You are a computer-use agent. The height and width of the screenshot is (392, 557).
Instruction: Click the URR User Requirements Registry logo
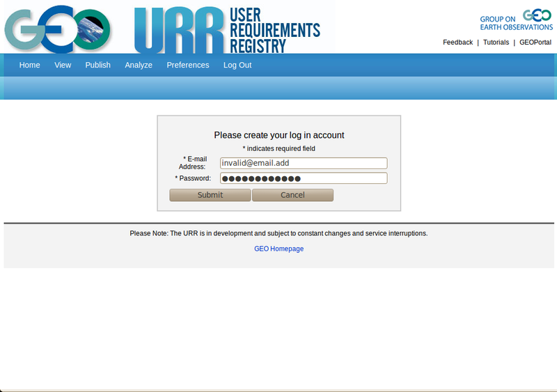[x=226, y=29]
